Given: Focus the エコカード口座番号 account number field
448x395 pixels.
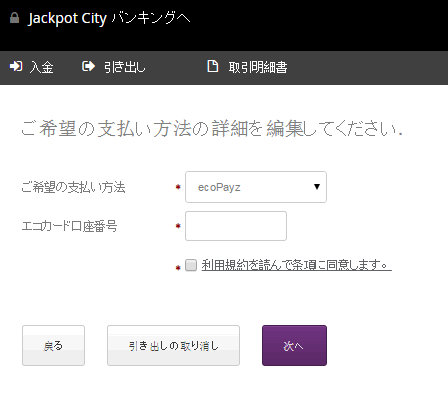Looking at the screenshot, I should tap(236, 226).
